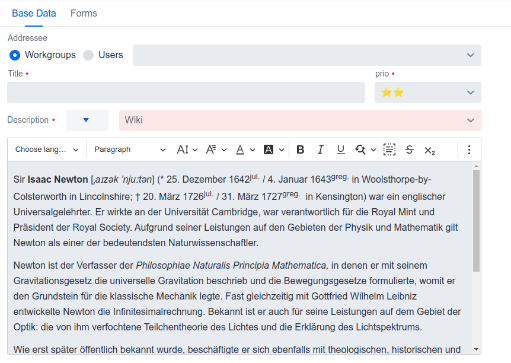
Task: Click the select all icon
Action: click(x=389, y=150)
